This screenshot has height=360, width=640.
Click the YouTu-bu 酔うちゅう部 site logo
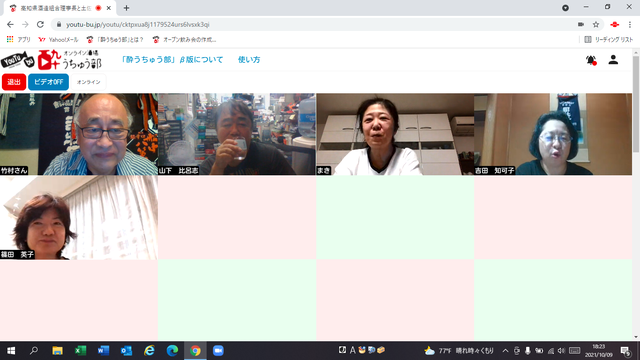point(51,60)
